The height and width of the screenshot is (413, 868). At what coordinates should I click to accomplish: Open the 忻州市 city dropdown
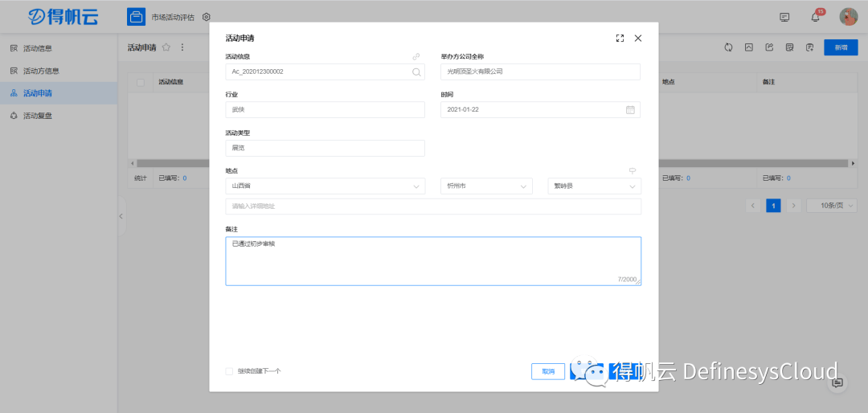coord(486,186)
